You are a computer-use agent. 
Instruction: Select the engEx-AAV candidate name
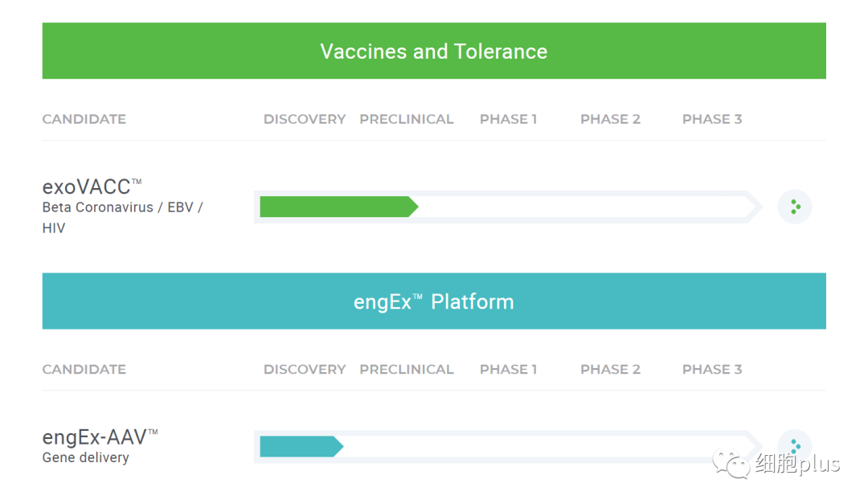tap(100, 437)
